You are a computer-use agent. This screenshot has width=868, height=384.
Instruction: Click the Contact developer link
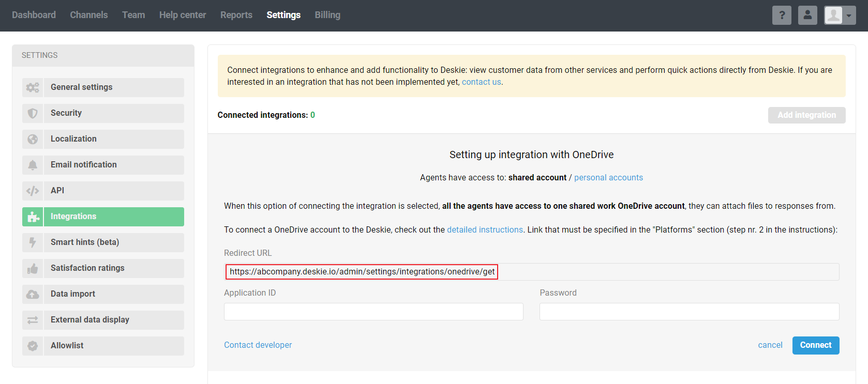(258, 345)
